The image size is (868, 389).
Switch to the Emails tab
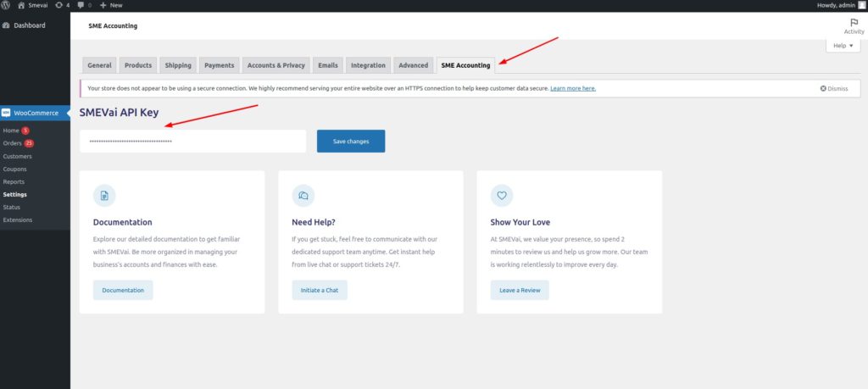click(328, 65)
